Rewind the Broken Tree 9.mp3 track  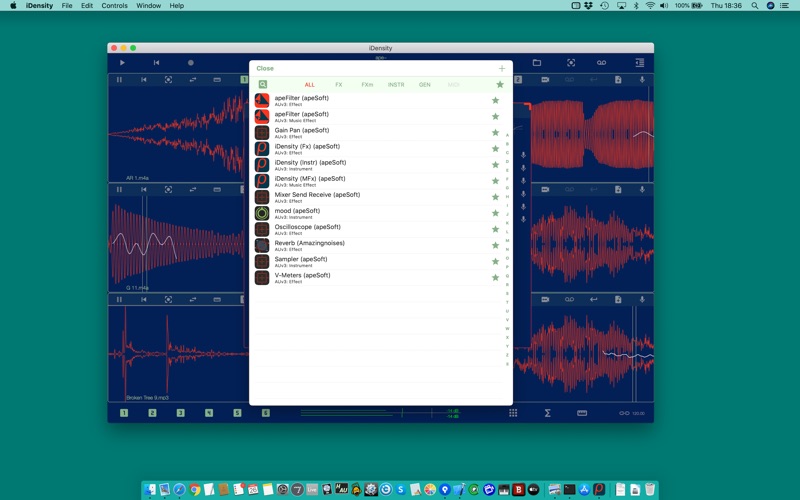click(144, 299)
